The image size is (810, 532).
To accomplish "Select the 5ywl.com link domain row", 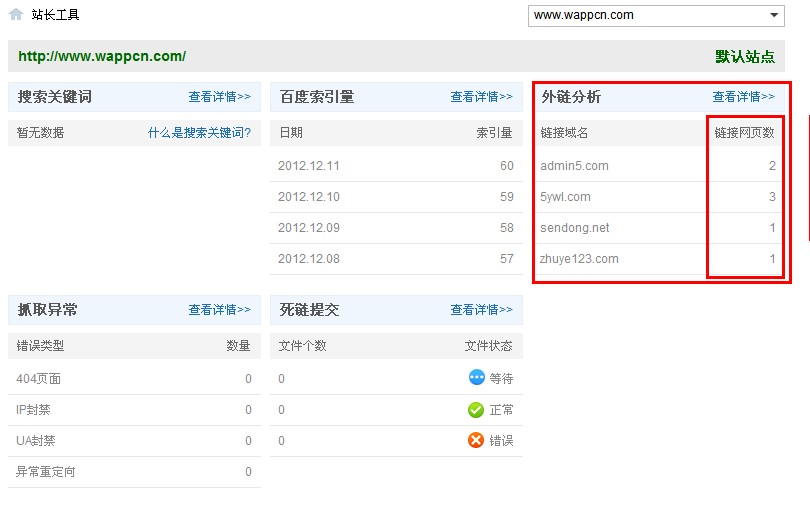I will tap(565, 197).
